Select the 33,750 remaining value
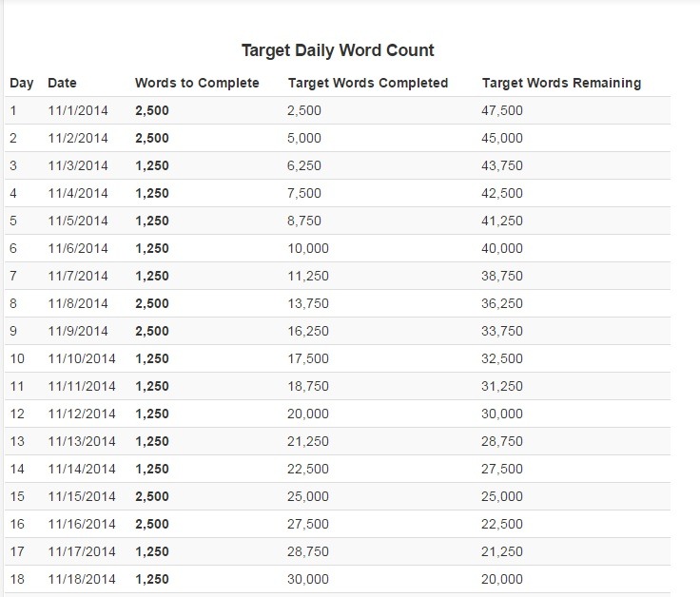Screen dimensions: 700x597 coord(502,331)
